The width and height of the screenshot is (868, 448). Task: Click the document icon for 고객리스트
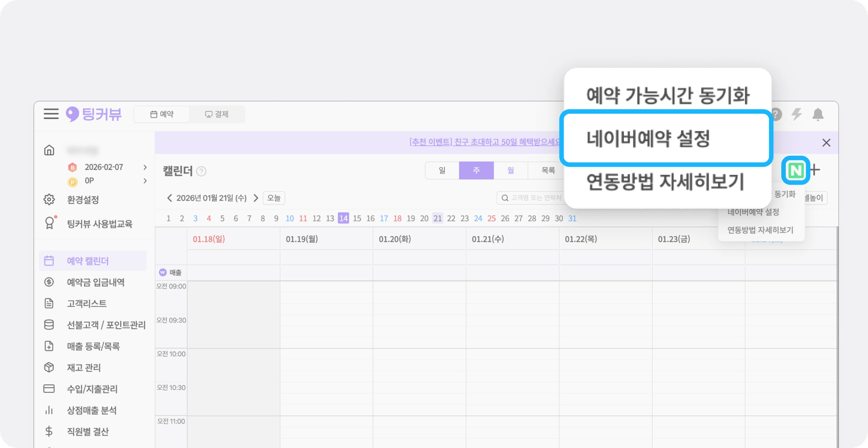(x=49, y=303)
